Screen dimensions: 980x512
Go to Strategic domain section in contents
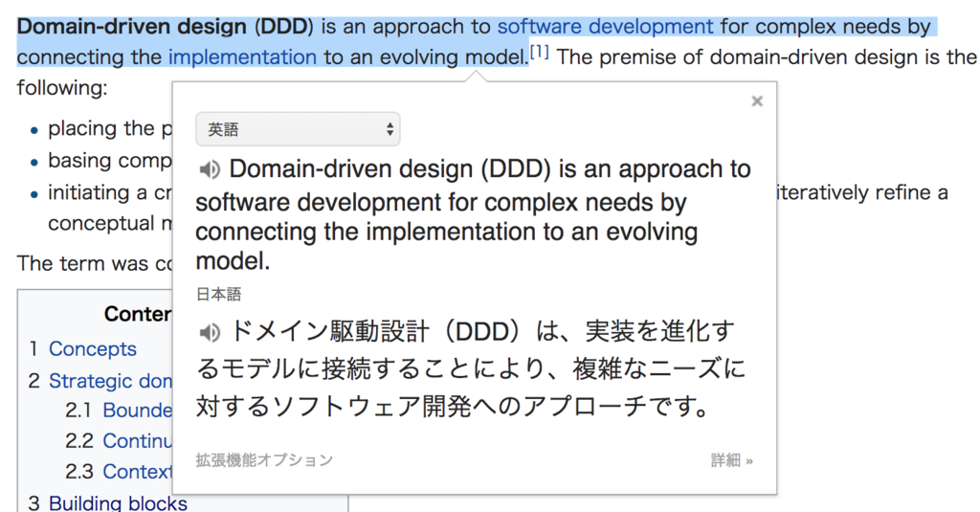tap(110, 380)
